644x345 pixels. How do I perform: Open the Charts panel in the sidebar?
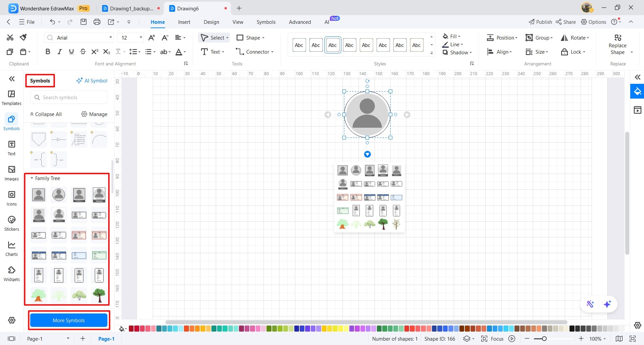pyautogui.click(x=11, y=248)
